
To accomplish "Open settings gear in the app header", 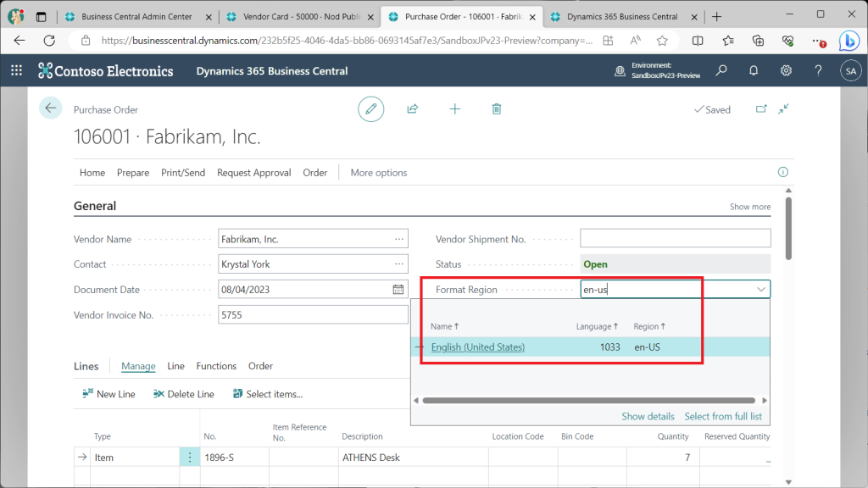I will pos(786,71).
